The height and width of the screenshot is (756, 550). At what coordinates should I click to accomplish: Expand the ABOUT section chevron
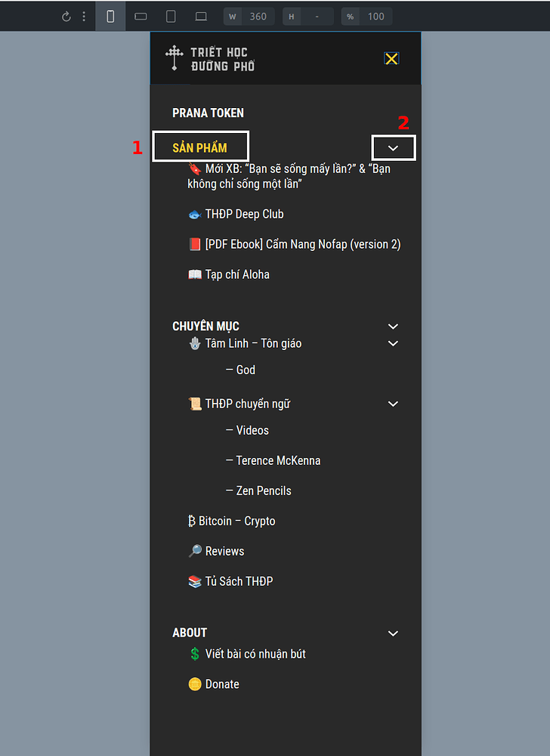tap(393, 634)
